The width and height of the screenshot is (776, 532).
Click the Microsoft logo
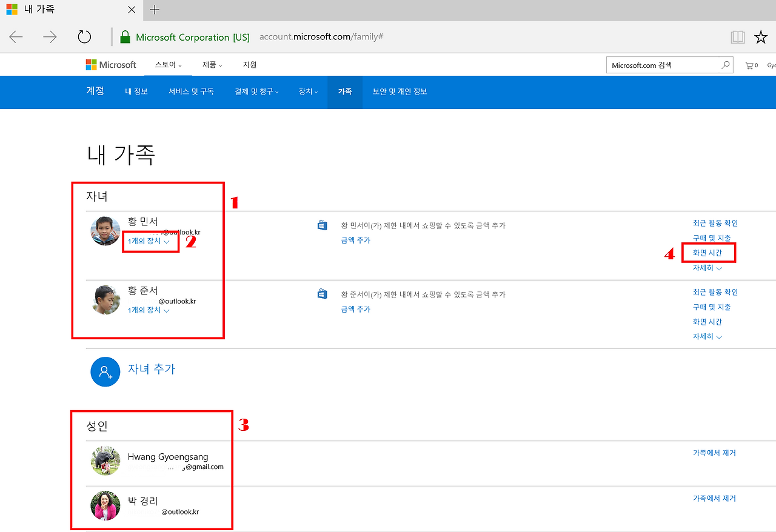[111, 65]
